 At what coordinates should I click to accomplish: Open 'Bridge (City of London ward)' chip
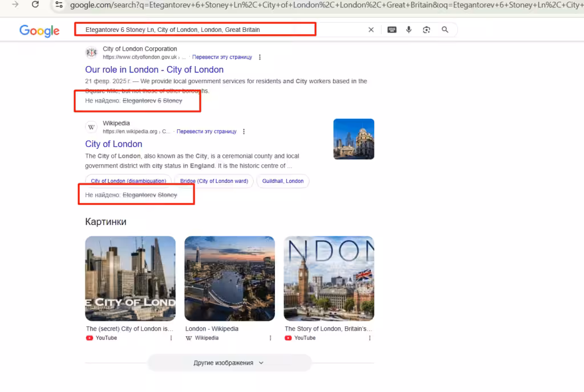tap(214, 181)
